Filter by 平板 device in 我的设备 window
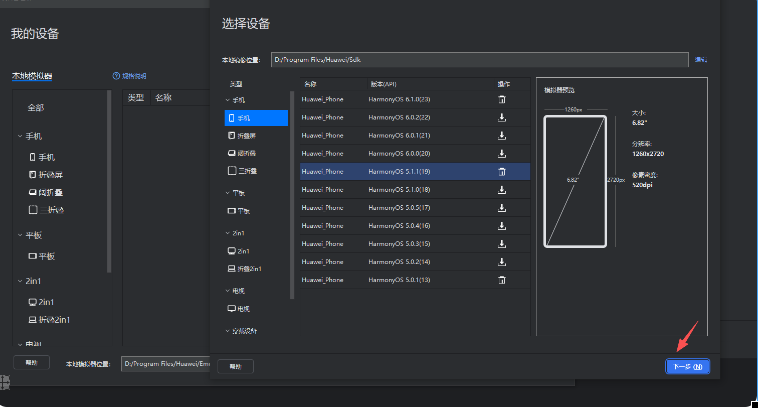 pyautogui.click(x=42, y=256)
